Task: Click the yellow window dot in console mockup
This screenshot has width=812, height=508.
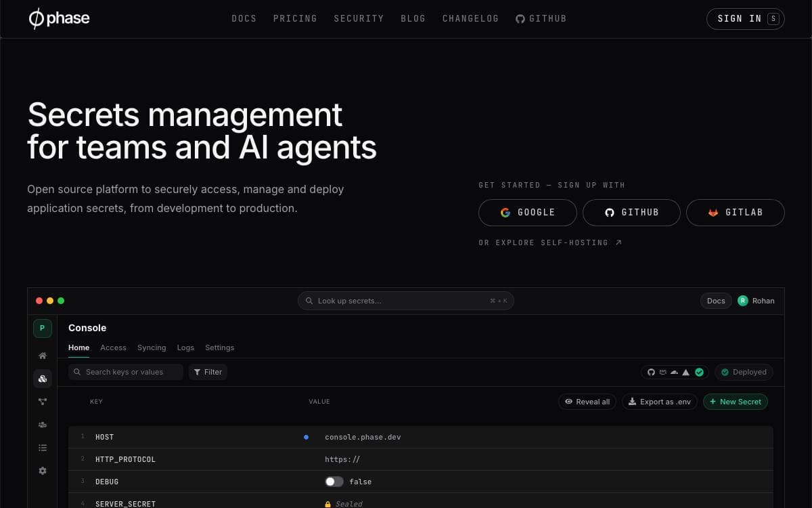Action: coord(50,301)
